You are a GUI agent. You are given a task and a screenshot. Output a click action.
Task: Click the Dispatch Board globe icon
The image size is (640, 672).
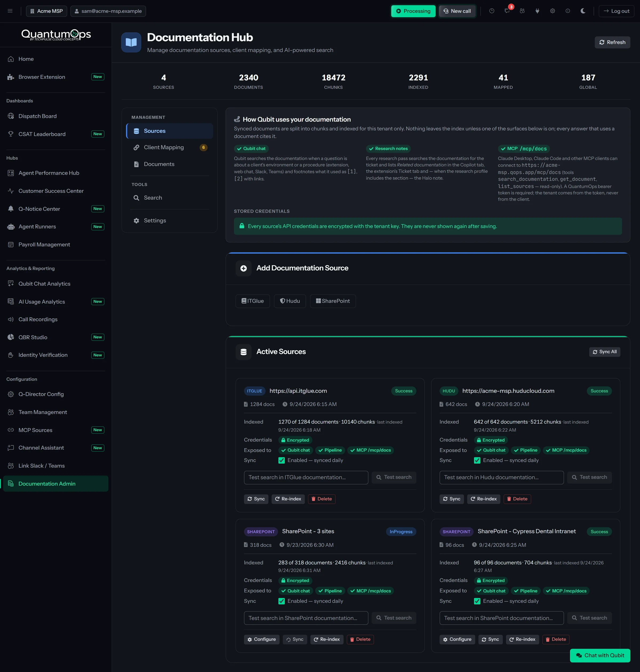(x=11, y=116)
